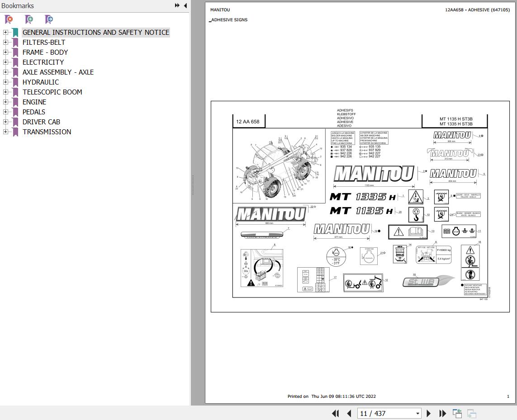The image size is (517, 420).
Task: Click the Printed on date footer text
Action: tap(332, 396)
